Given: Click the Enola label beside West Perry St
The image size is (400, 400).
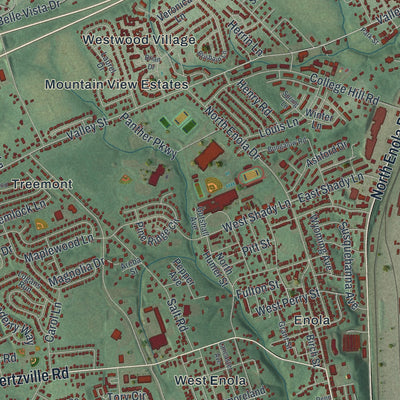Looking at the screenshot, I should pyautogui.click(x=312, y=320).
